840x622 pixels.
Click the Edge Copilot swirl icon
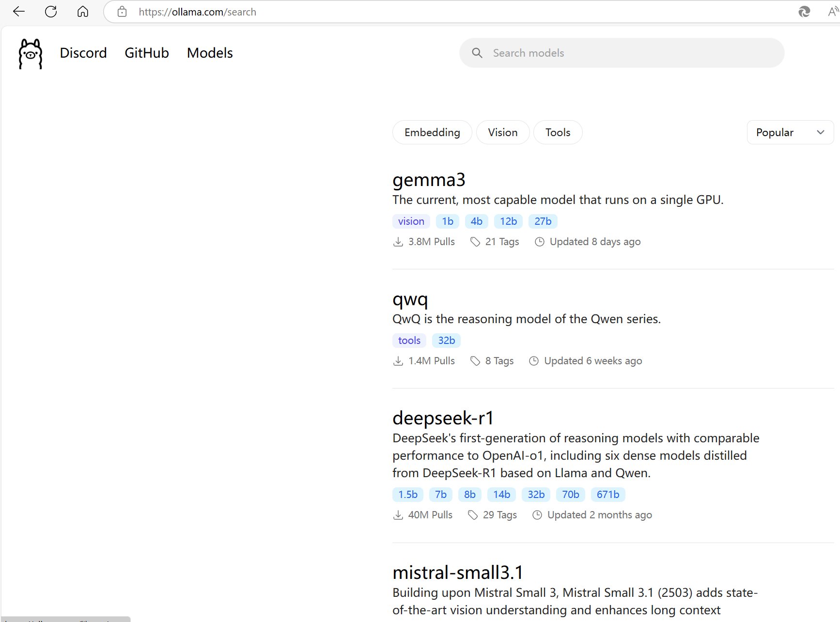[804, 12]
